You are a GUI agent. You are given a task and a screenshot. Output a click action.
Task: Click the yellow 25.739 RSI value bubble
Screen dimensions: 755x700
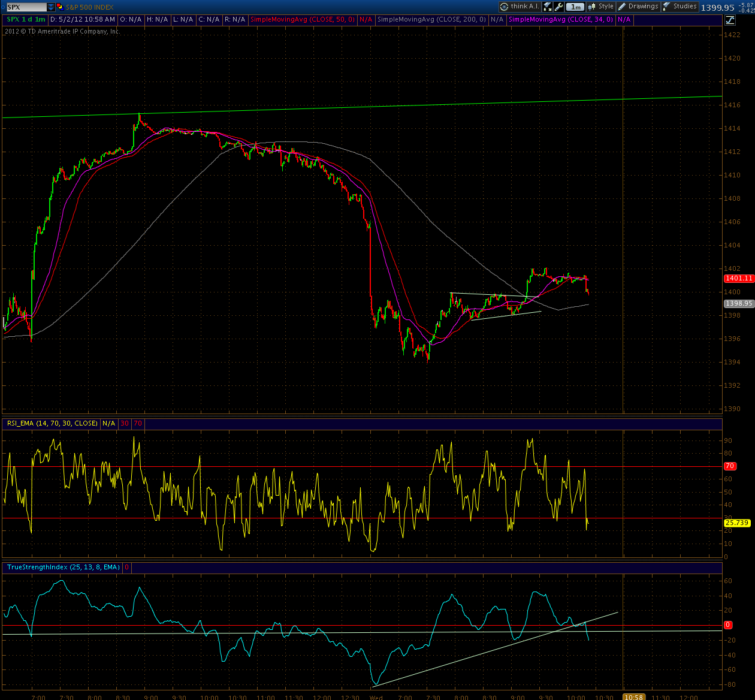point(737,523)
